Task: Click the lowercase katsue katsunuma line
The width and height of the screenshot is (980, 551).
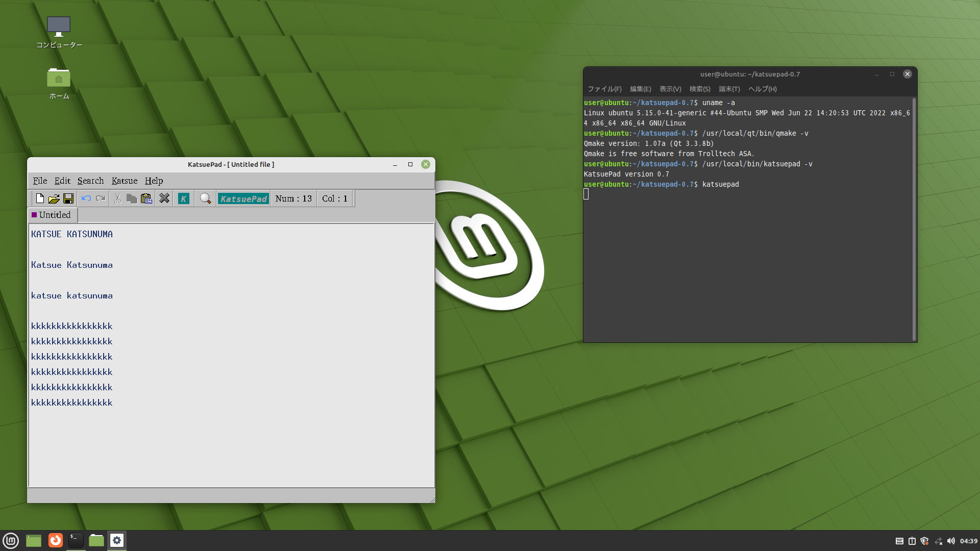Action: [x=72, y=295]
